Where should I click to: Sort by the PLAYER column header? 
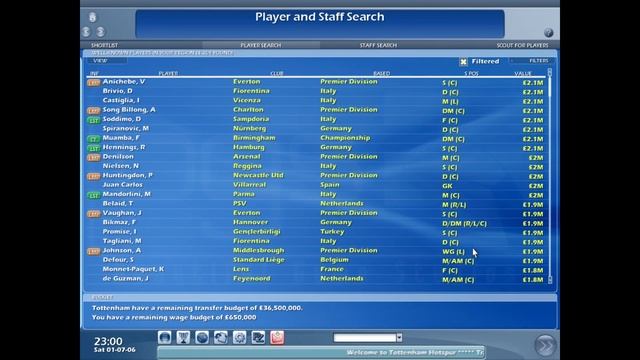point(168,73)
